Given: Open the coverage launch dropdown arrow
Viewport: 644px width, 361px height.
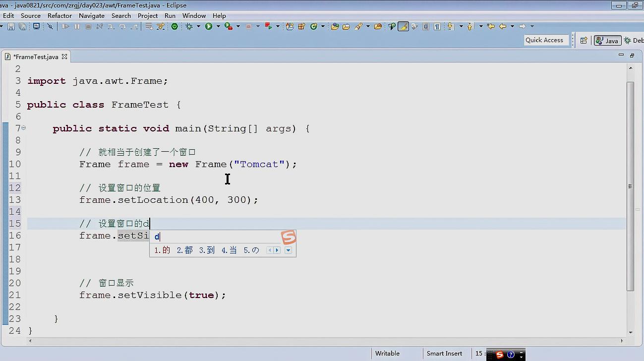Looking at the screenshot, I should click(x=238, y=26).
